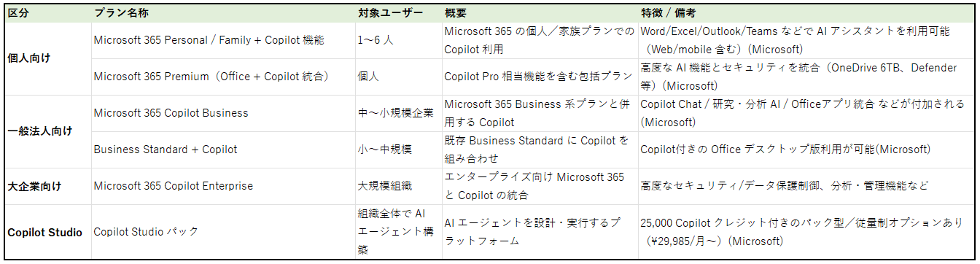Click the cell with 25,000 Copilot クレジット
Screen dimensions: 980x264
coord(806,232)
